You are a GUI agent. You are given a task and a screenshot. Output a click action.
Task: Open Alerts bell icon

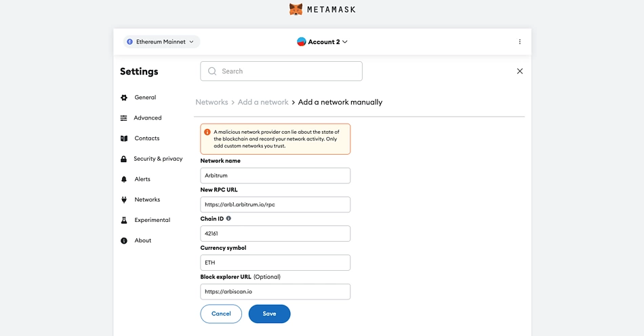[x=124, y=179]
